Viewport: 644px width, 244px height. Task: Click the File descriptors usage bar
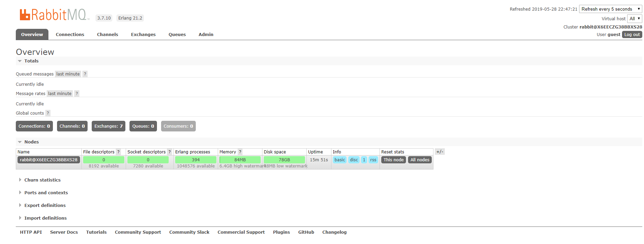pyautogui.click(x=104, y=160)
